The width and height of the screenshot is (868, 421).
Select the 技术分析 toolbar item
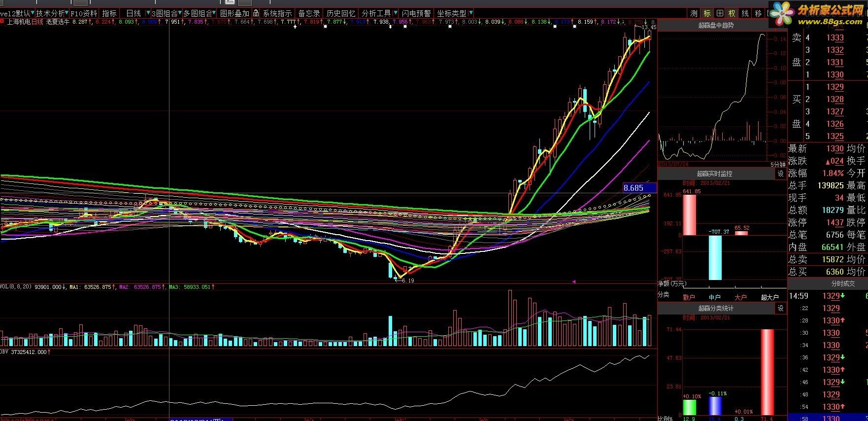point(50,13)
